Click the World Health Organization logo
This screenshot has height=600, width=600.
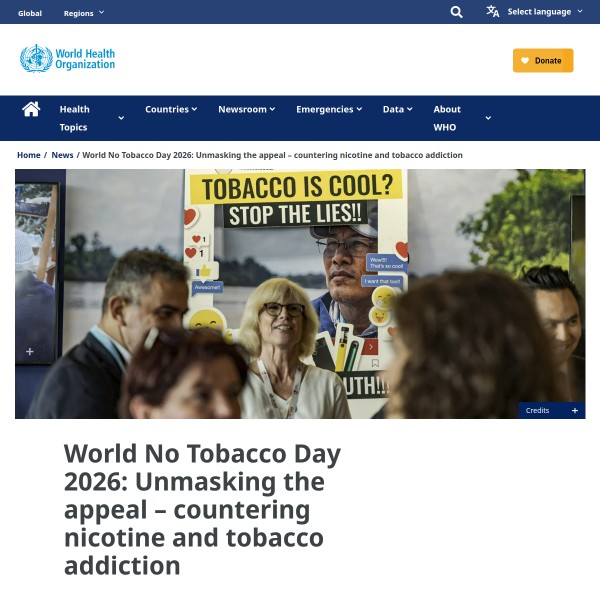pyautogui.click(x=68, y=59)
